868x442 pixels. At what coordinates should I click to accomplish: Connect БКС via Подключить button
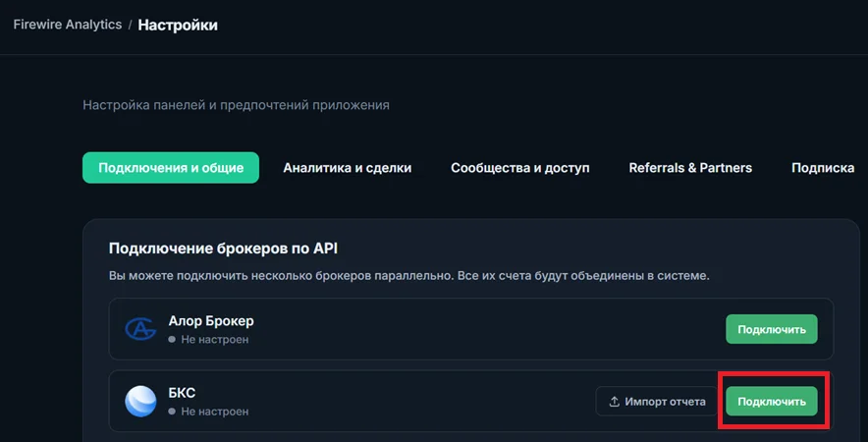coord(772,401)
